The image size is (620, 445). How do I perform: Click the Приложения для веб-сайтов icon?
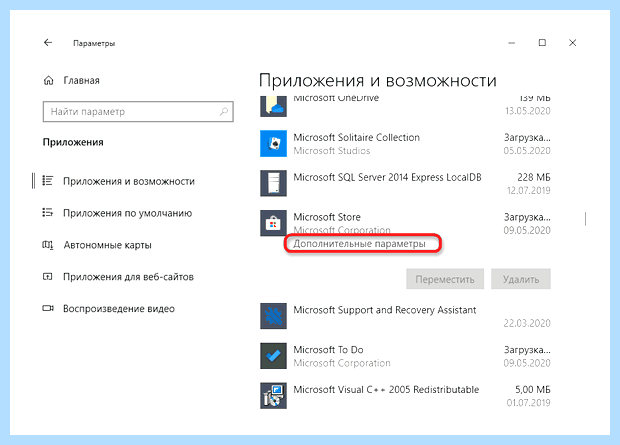click(47, 276)
